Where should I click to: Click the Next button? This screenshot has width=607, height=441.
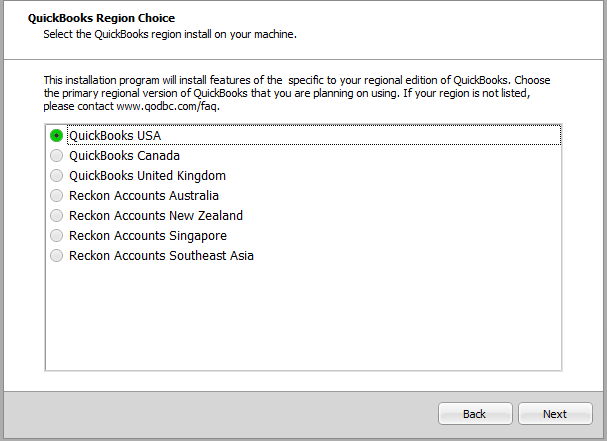pos(555,414)
